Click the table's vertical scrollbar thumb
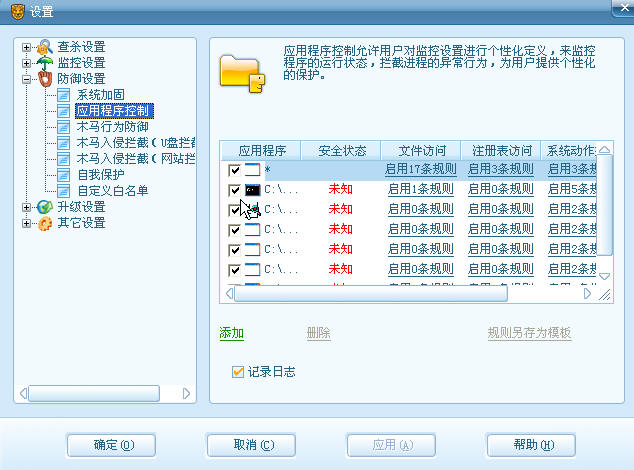634x470 pixels. pos(604,206)
